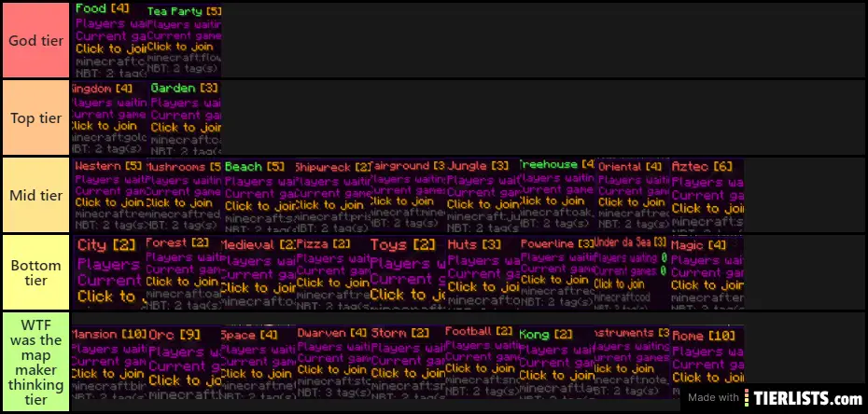
Task: Select the yellow Bottom tier label
Action: pyautogui.click(x=35, y=272)
